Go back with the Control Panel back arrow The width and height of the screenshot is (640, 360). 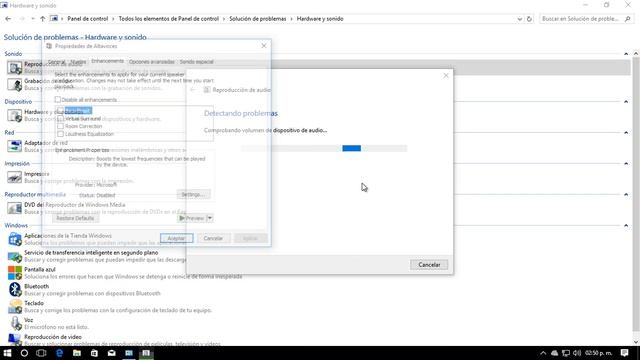click(8, 19)
